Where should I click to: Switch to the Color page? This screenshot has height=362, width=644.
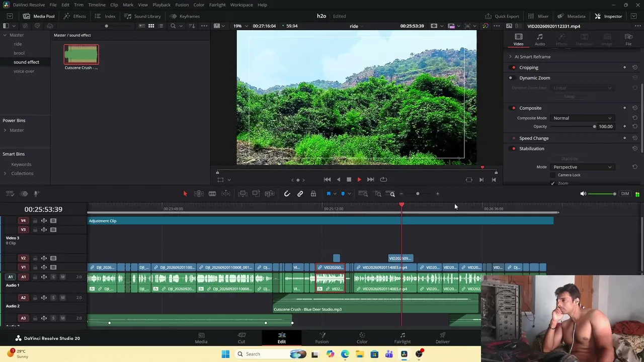tap(362, 338)
